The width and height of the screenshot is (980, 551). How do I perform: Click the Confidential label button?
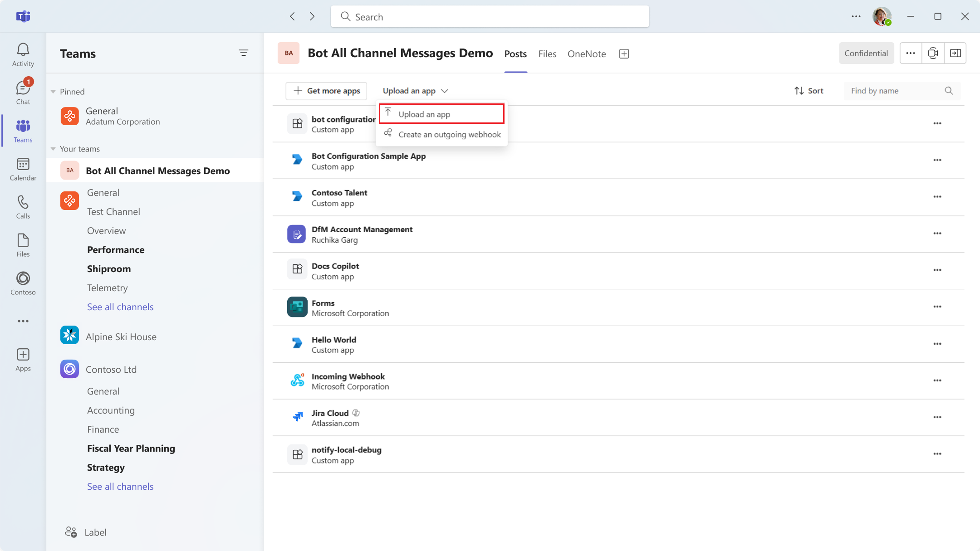(x=866, y=53)
